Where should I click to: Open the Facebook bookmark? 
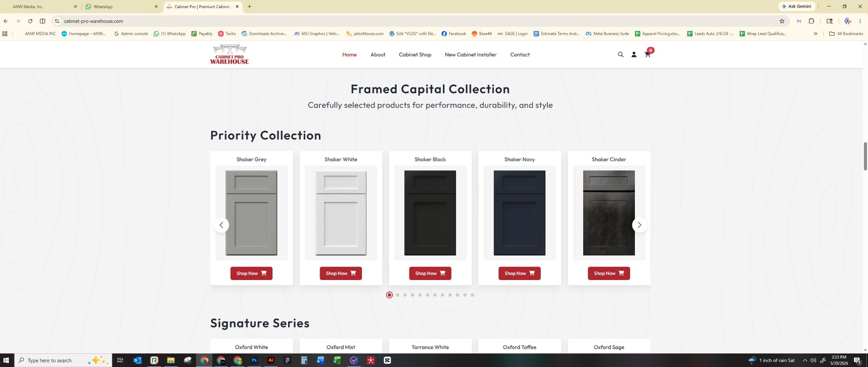[x=453, y=34]
